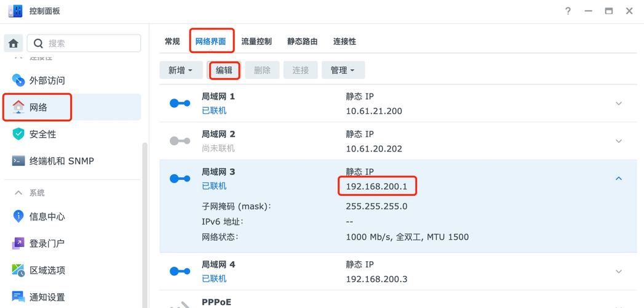
Task: Click the 编辑 button
Action: pyautogui.click(x=224, y=70)
